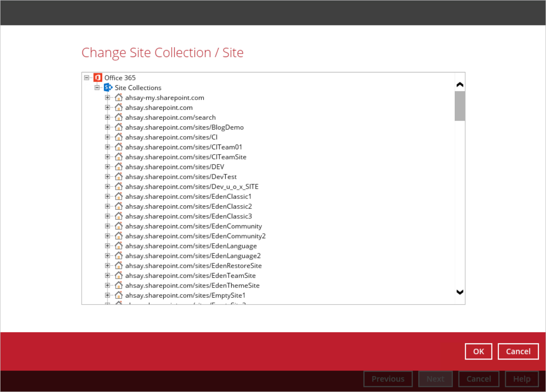Click the dimmed Previous button
The height and width of the screenshot is (392, 546).
(388, 379)
